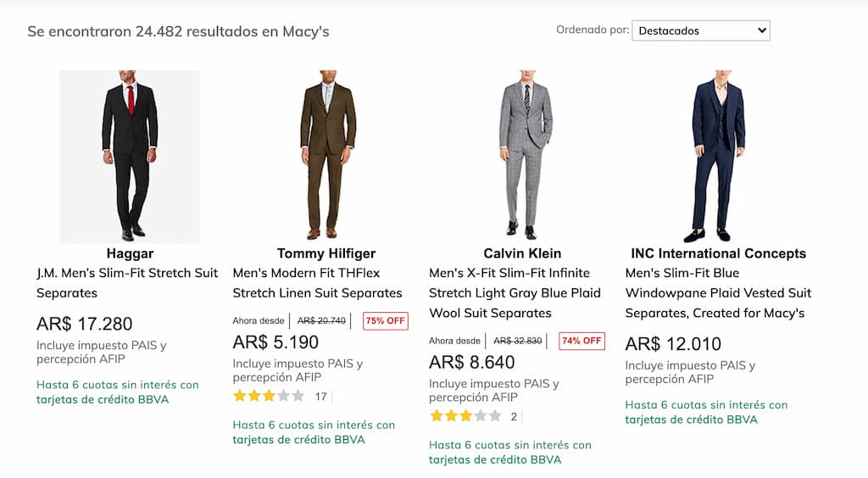Open J.M. Men's Slim-Fit Stretch Suit title

[x=127, y=283]
